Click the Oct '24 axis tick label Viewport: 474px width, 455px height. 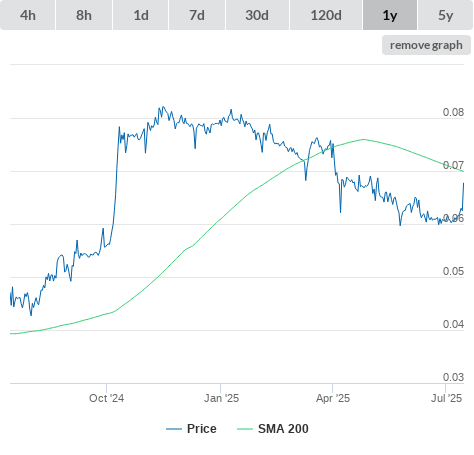pyautogui.click(x=106, y=398)
